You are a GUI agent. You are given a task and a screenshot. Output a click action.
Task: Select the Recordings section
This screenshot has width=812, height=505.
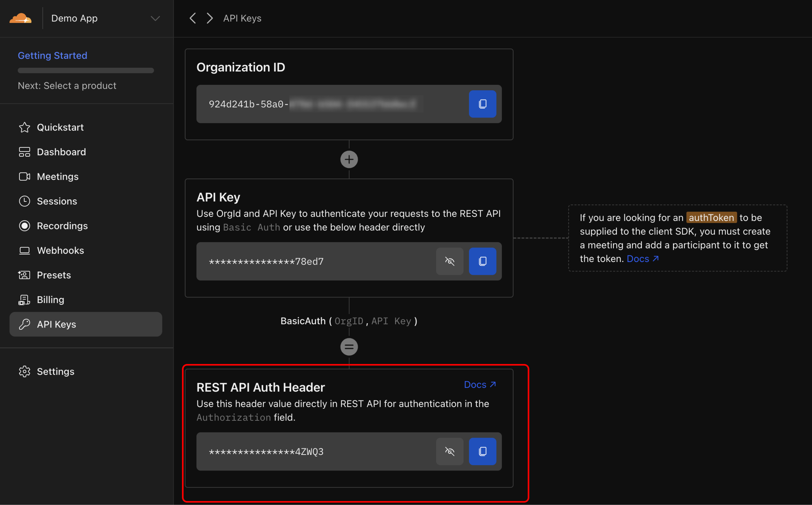click(x=62, y=226)
